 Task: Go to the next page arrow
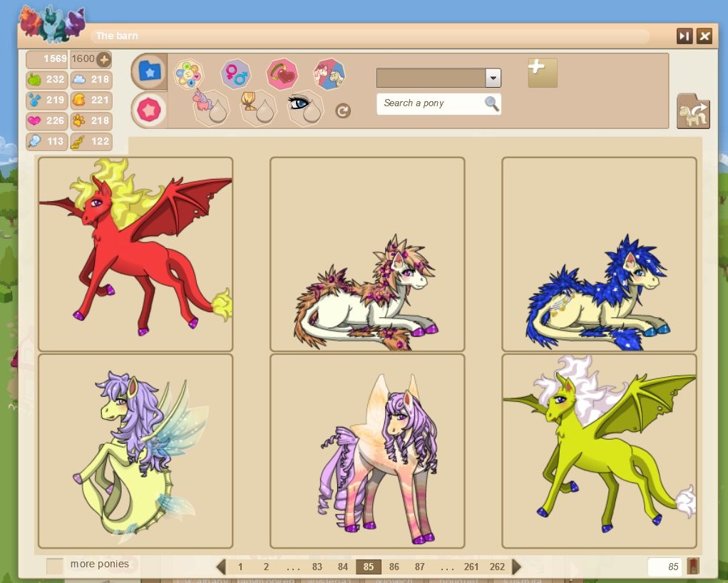pos(517,567)
